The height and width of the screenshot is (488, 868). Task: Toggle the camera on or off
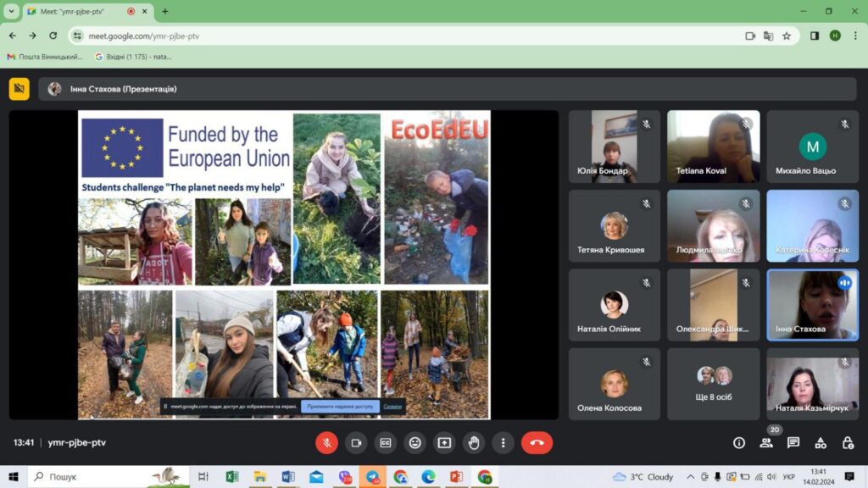pos(356,442)
